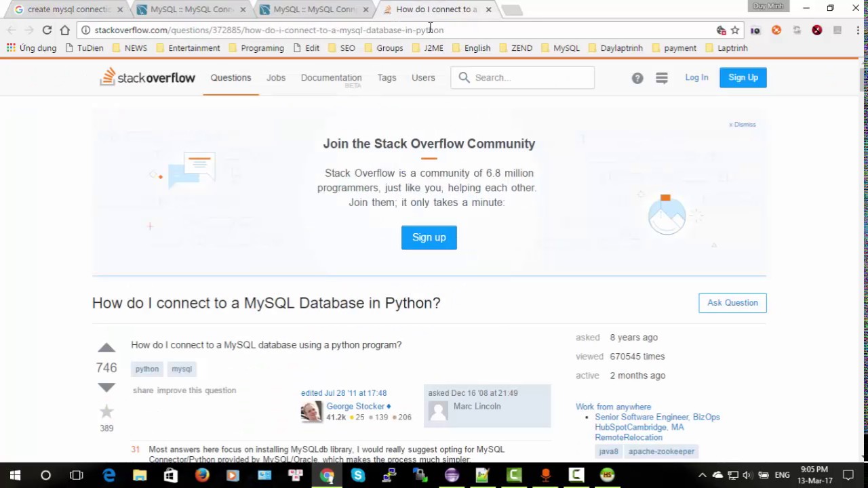This screenshot has height=488, width=868.
Task: Open a new browser tab
Action: pos(513,9)
